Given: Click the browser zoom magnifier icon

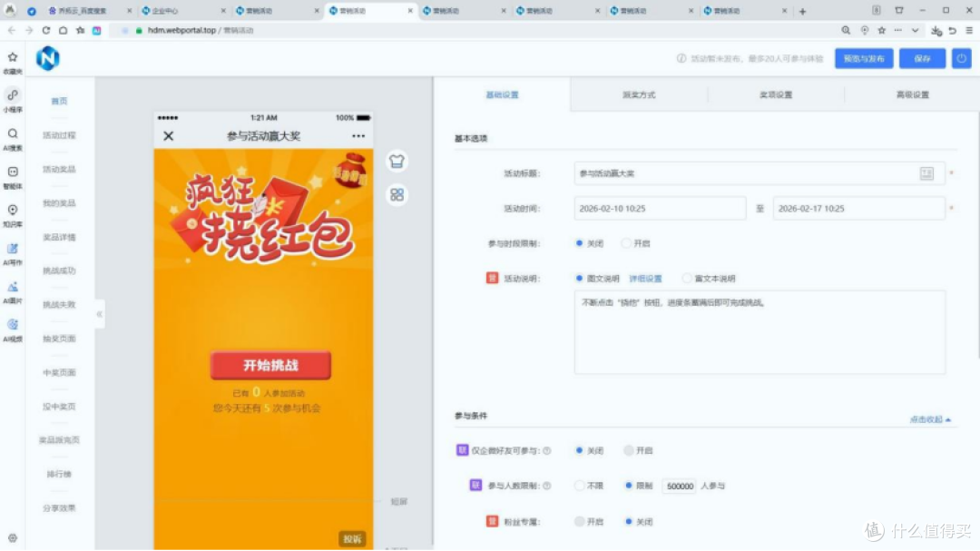Looking at the screenshot, I should pyautogui.click(x=846, y=30).
